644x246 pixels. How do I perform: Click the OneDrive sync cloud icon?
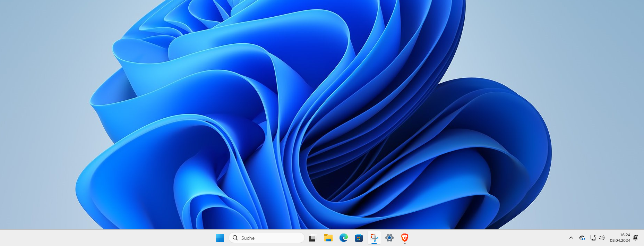coord(582,238)
